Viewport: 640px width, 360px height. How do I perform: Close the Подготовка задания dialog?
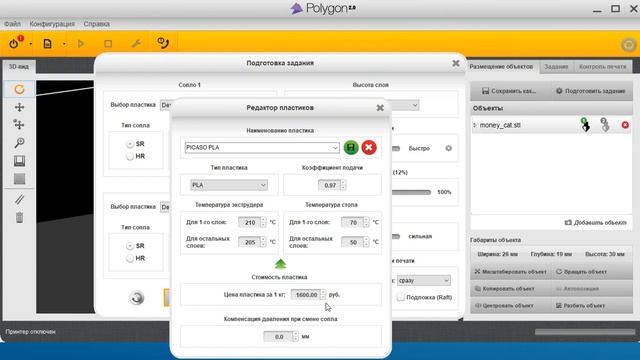pos(456,63)
